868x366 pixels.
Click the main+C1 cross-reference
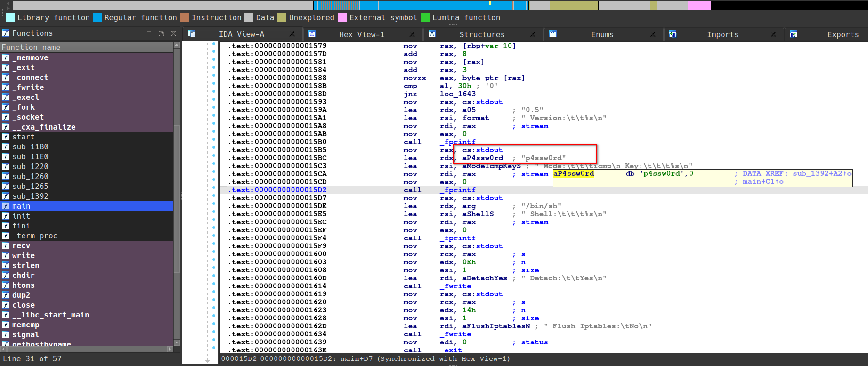761,181
